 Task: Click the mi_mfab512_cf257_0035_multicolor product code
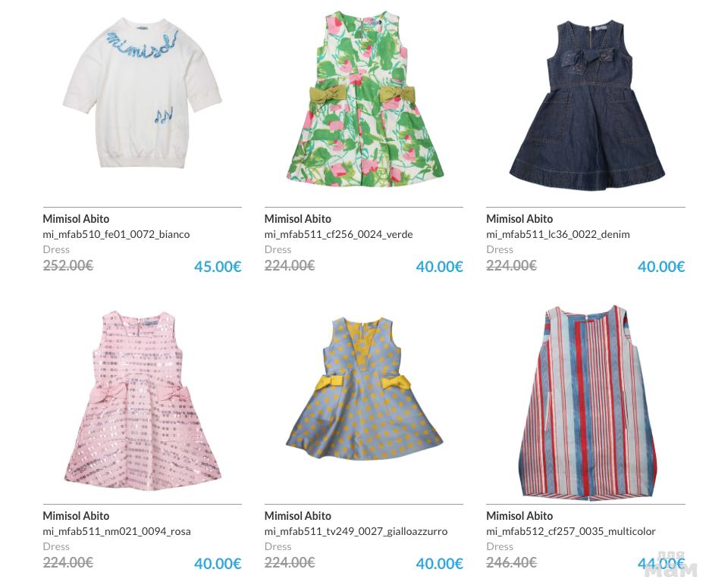pyautogui.click(x=571, y=531)
